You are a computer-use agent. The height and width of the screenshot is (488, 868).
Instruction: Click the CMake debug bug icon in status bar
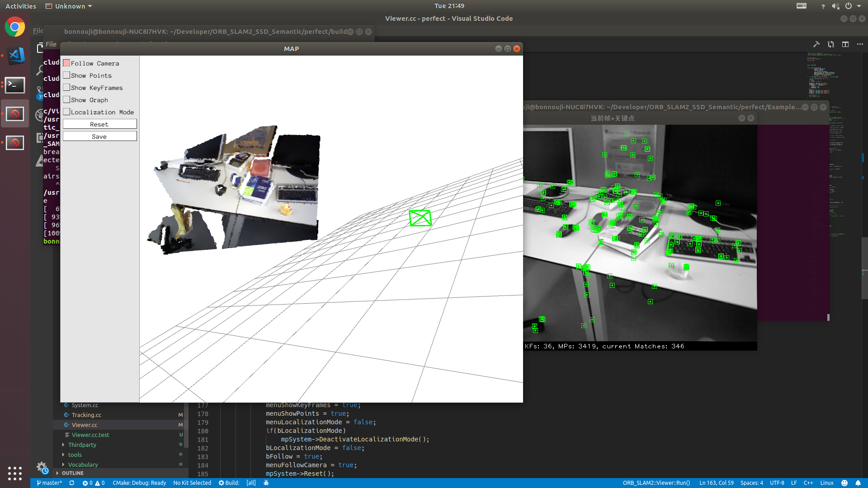click(x=266, y=483)
